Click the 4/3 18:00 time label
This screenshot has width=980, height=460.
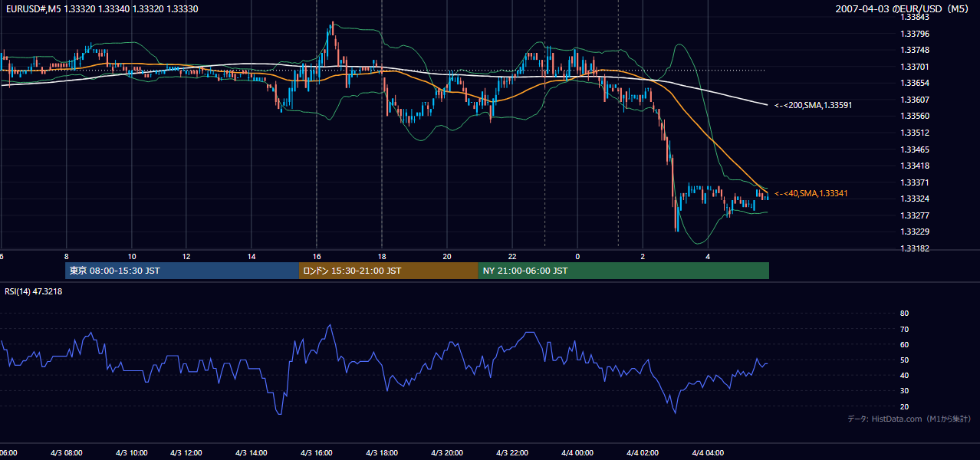[382, 453]
